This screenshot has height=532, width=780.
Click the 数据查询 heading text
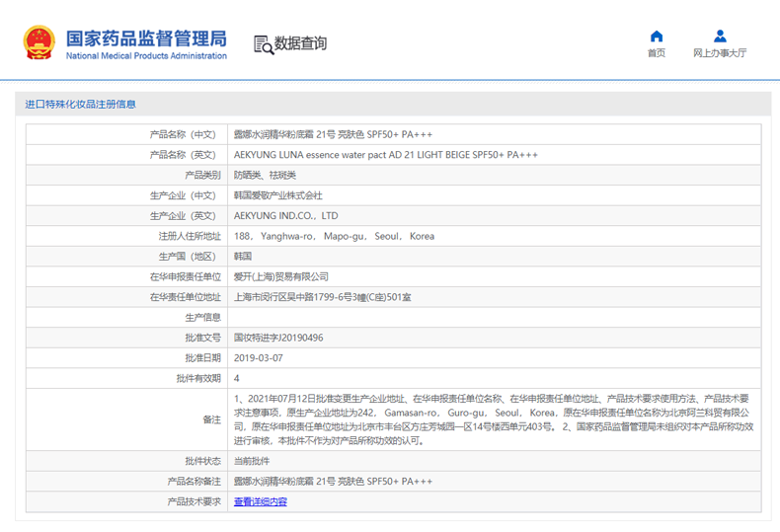300,43
